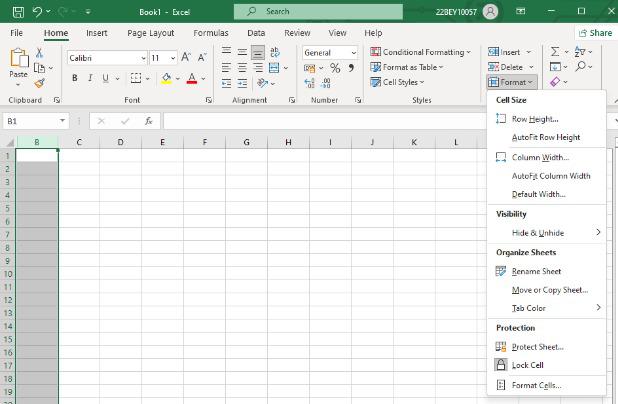Click Increase Decimal icon
The width and height of the screenshot is (618, 404).
[310, 83]
